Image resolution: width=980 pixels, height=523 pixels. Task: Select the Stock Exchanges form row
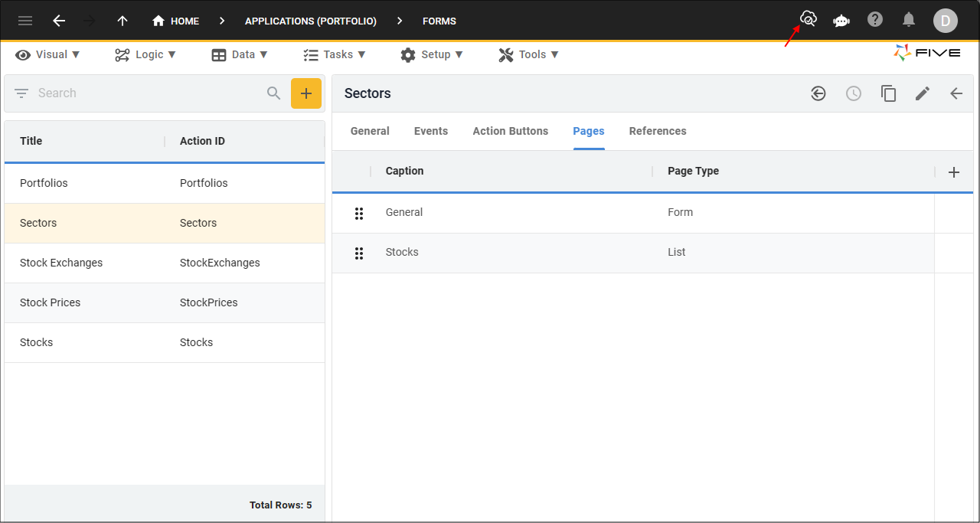165,263
